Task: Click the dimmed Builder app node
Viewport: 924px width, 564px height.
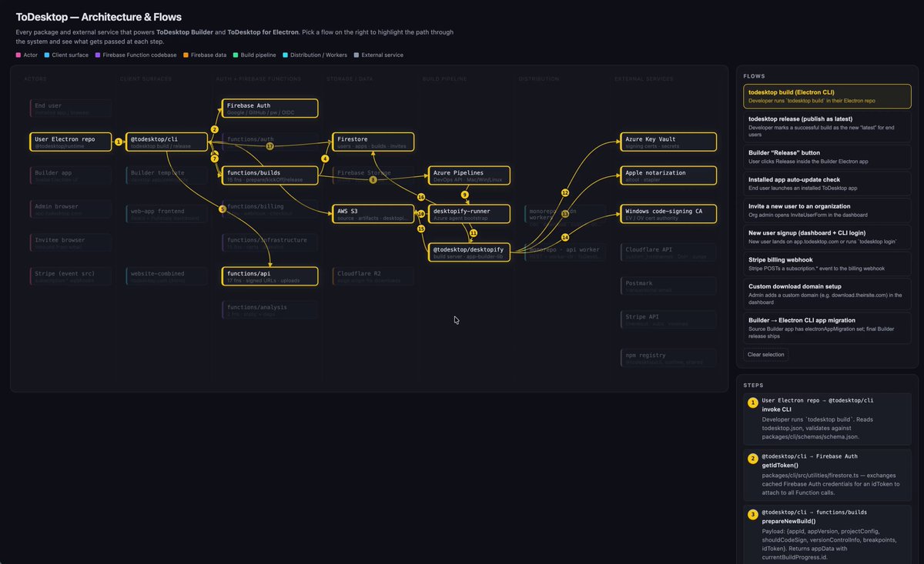Action: pos(71,175)
